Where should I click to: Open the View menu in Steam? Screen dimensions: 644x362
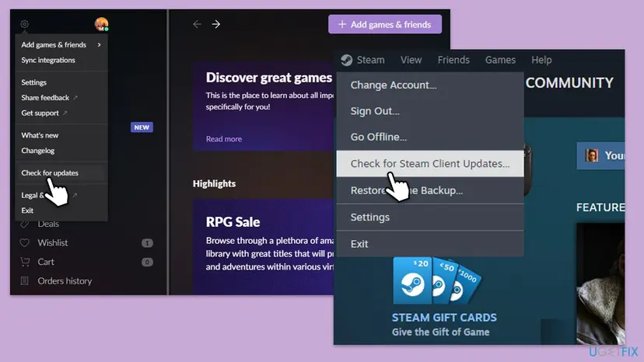[x=411, y=60]
